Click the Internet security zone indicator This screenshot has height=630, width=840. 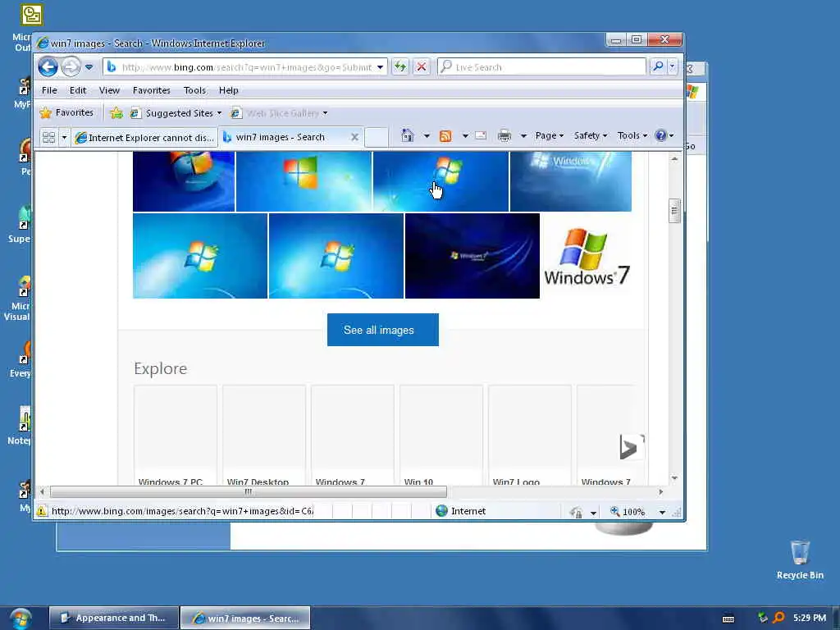tap(461, 511)
